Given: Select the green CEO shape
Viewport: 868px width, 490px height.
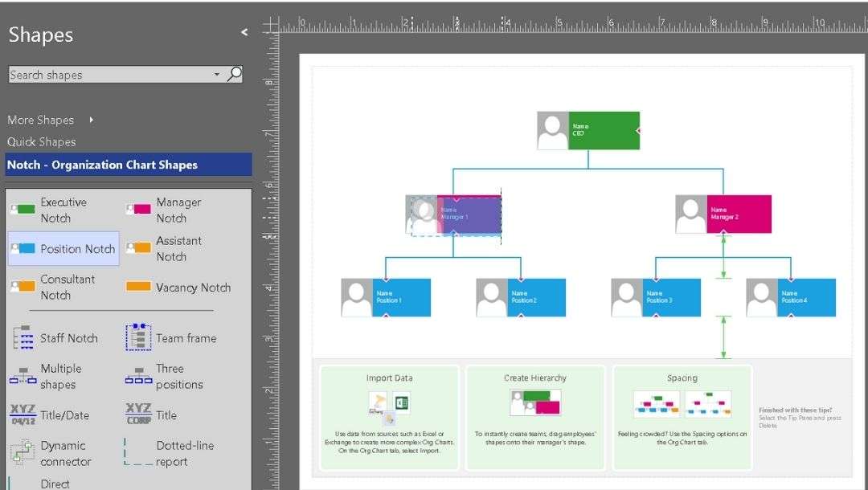Looking at the screenshot, I should click(x=587, y=130).
